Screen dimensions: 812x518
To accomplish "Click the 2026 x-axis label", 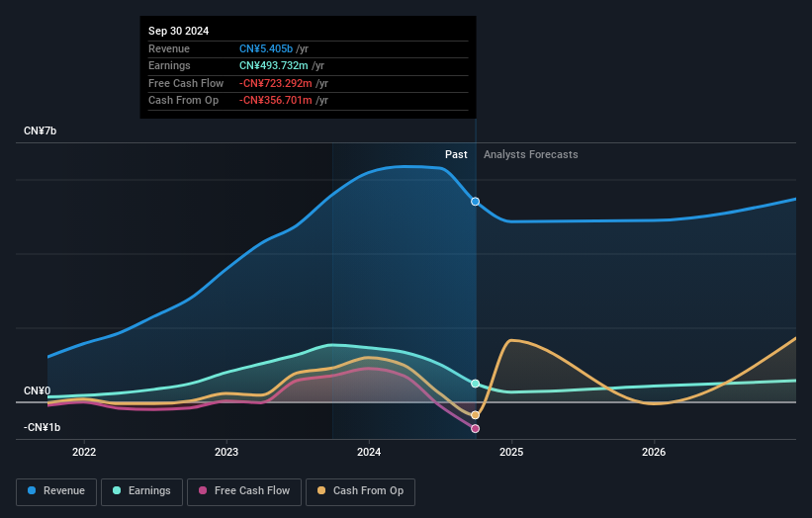I will click(654, 452).
